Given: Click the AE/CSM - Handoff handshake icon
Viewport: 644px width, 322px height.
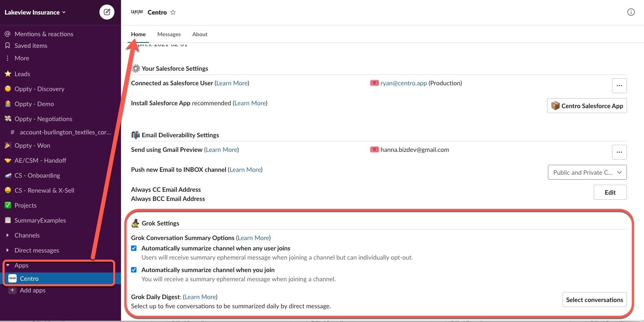Looking at the screenshot, I should click(x=7, y=161).
